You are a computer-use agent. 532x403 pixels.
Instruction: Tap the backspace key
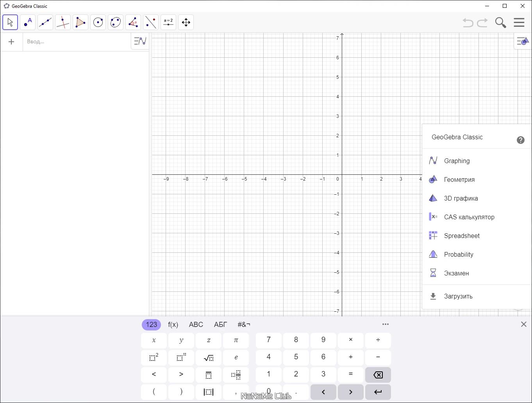pos(378,375)
